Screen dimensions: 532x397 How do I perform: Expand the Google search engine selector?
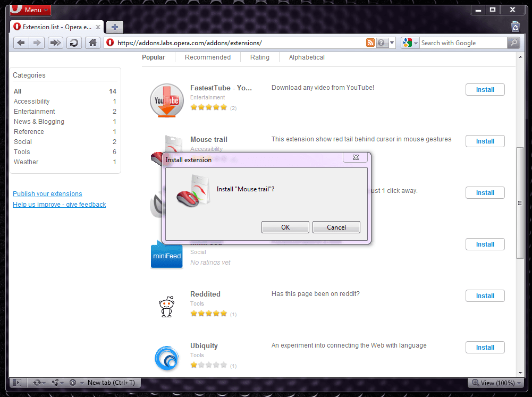click(x=410, y=43)
